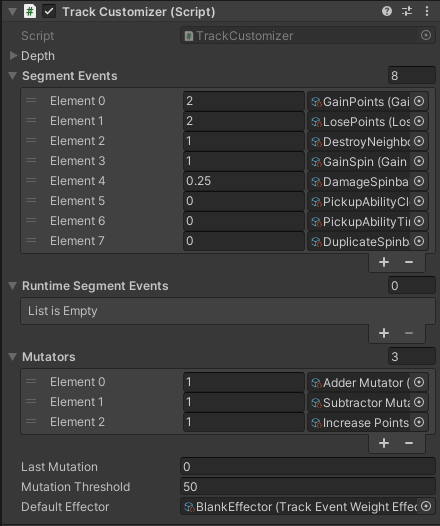
Task: Click Segment Events Element 3 weight field
Action: tap(244, 161)
